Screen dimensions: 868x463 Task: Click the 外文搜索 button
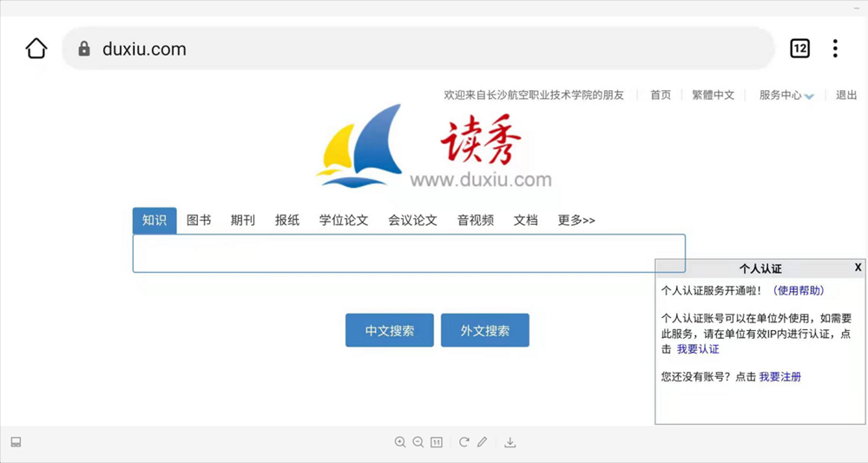[x=485, y=330]
